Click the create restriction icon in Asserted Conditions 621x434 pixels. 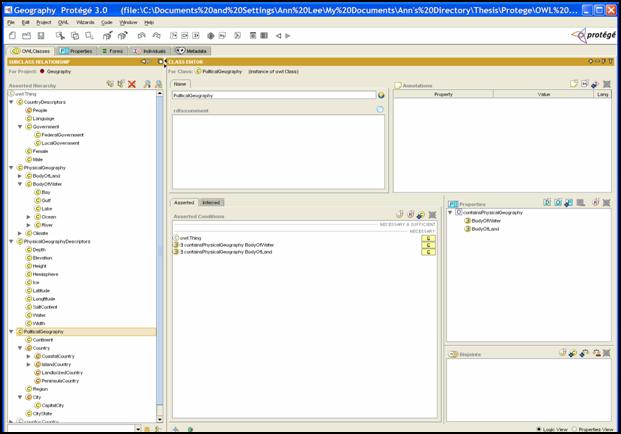coord(410,215)
